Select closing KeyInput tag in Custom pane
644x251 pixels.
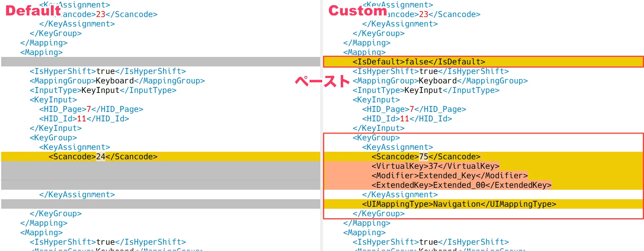click(x=379, y=128)
